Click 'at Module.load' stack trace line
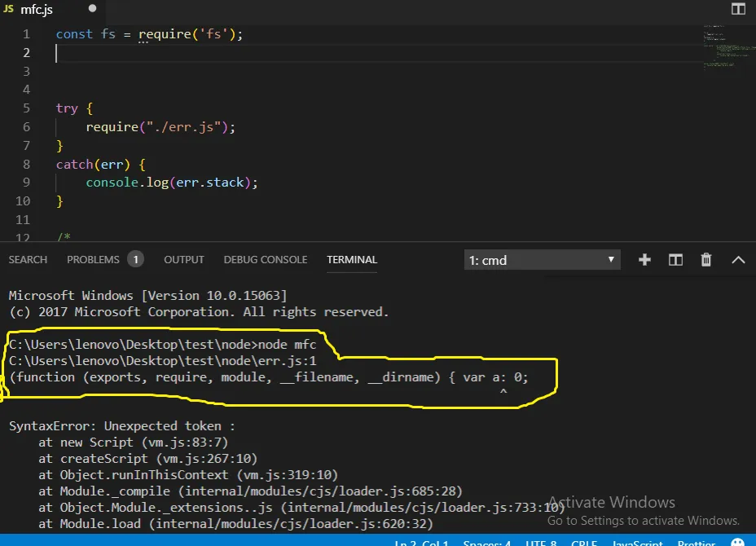This screenshot has width=756, height=546. coord(235,524)
